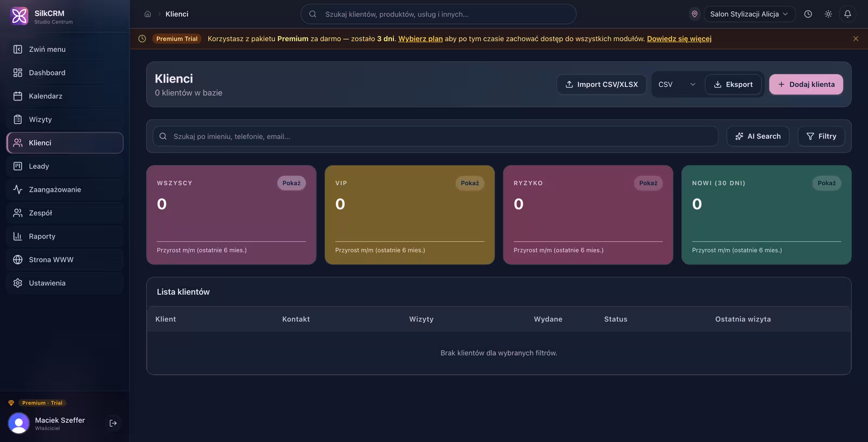Click the logout icon next to Maciek Szeffer
Viewport: 868px width, 442px height.
113,423
